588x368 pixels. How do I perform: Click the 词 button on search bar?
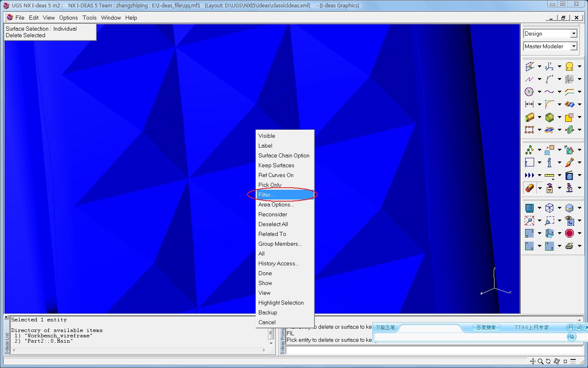[x=579, y=328]
